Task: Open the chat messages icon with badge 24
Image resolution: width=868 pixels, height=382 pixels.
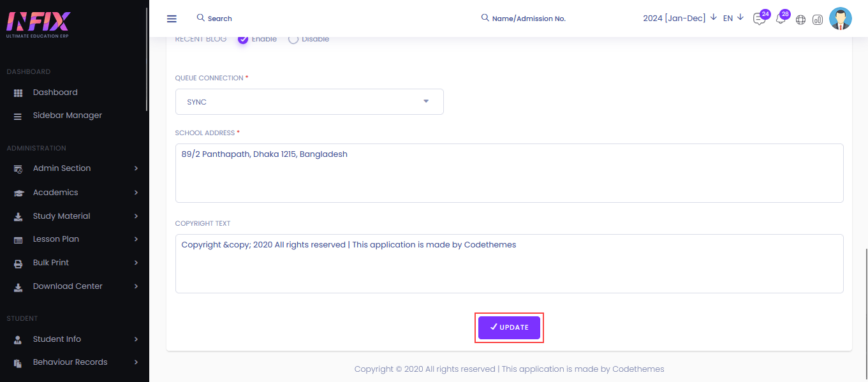Action: coord(759,19)
